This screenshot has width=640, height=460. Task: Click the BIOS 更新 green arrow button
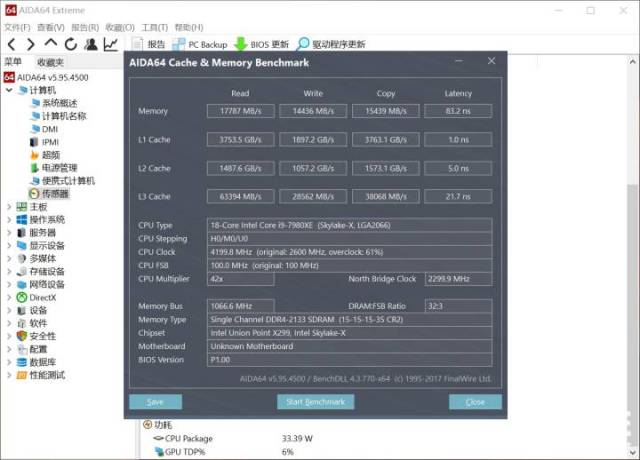(x=262, y=44)
